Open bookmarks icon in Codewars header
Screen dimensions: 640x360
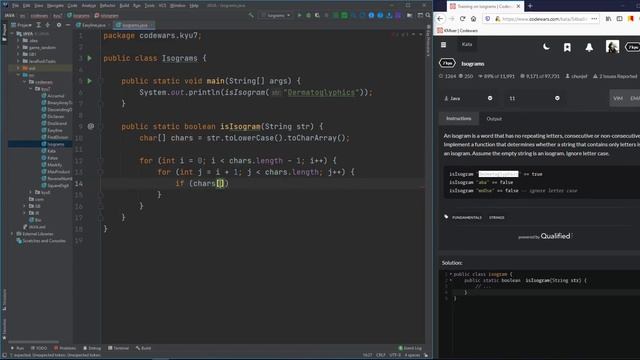567,47
